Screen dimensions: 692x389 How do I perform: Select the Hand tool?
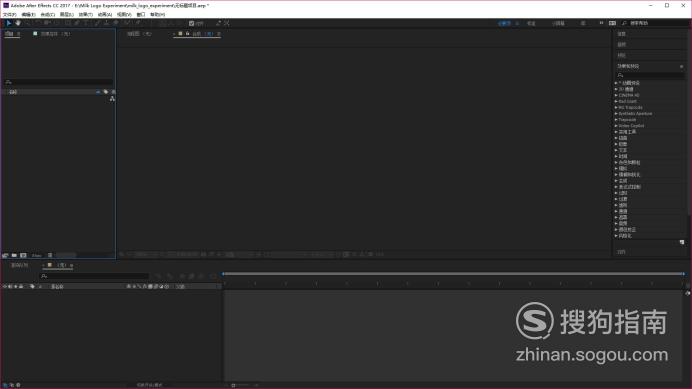point(18,23)
